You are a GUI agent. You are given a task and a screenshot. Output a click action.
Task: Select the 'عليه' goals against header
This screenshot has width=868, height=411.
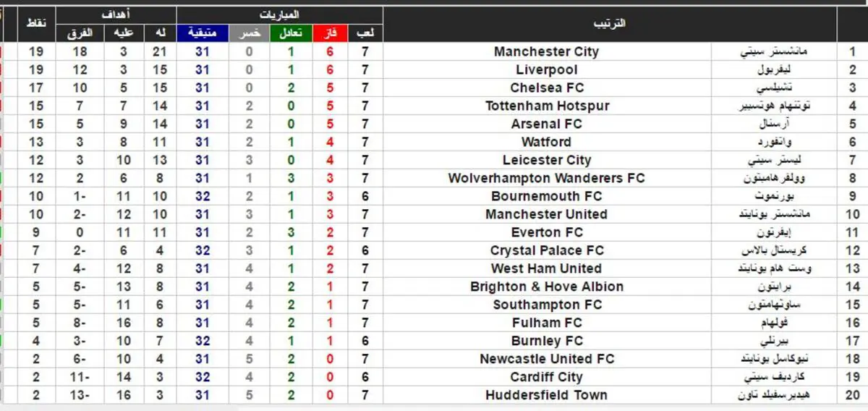(x=124, y=33)
